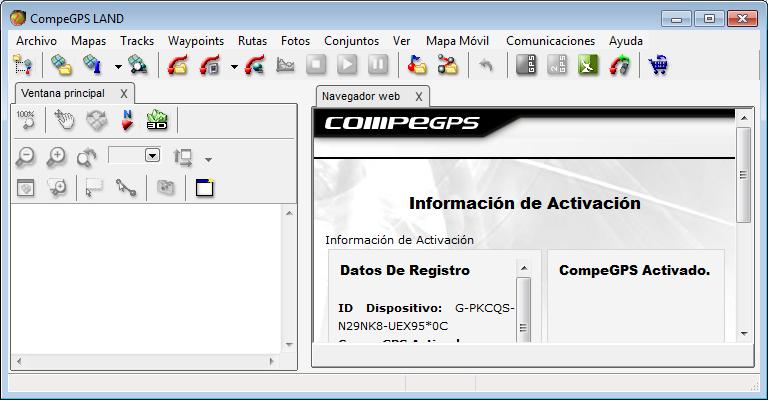Expand the zoom level combo box
This screenshot has width=768, height=400.
pos(152,156)
